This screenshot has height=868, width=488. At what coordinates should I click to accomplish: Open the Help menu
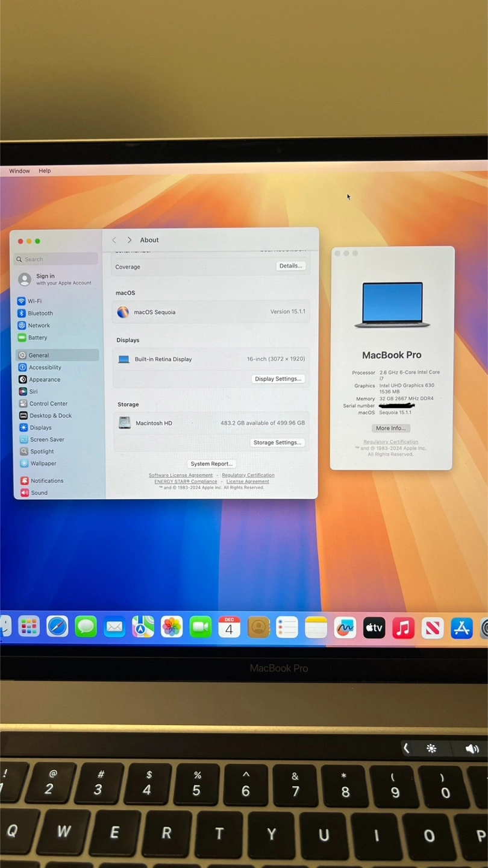tap(45, 171)
